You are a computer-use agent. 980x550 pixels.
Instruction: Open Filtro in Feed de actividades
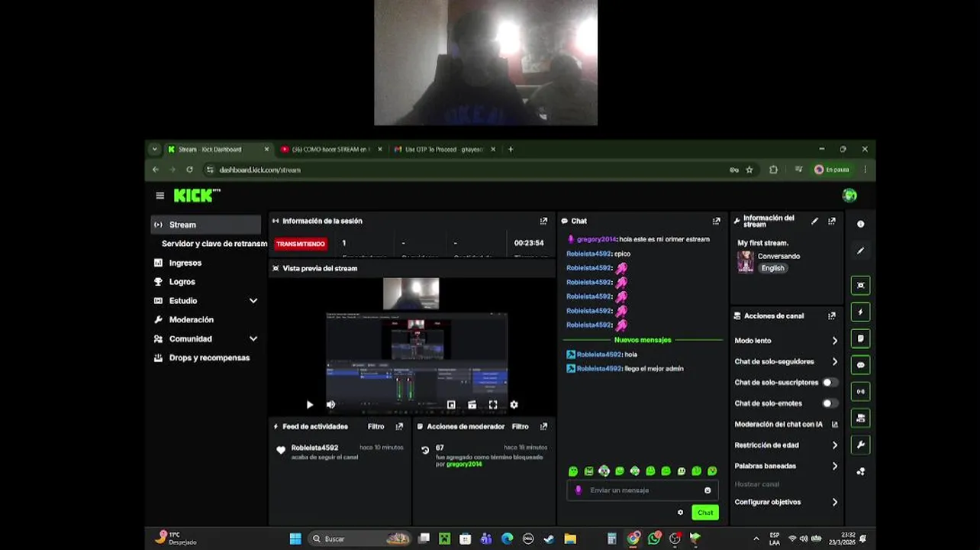(x=376, y=426)
